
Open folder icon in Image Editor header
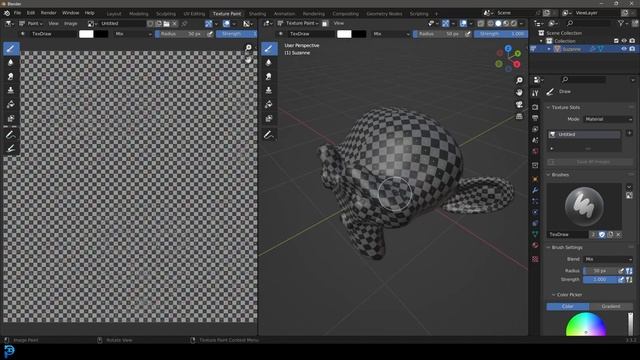tap(167, 24)
